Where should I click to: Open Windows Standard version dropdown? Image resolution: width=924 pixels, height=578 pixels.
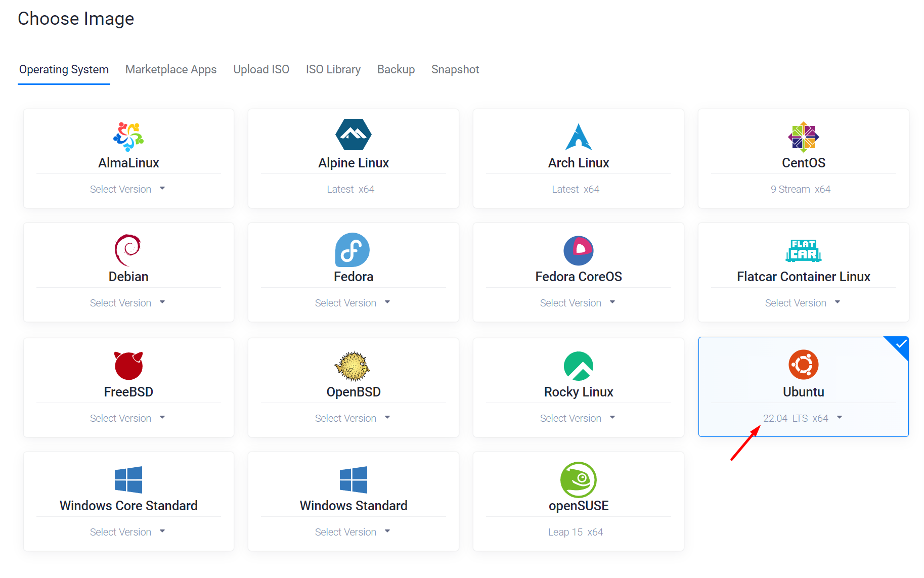[353, 532]
